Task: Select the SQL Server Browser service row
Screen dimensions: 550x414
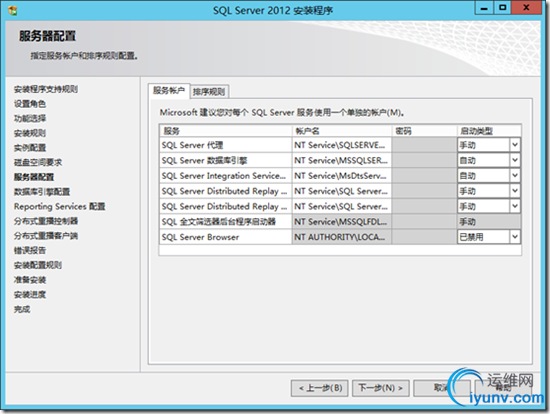Action: 226,237
